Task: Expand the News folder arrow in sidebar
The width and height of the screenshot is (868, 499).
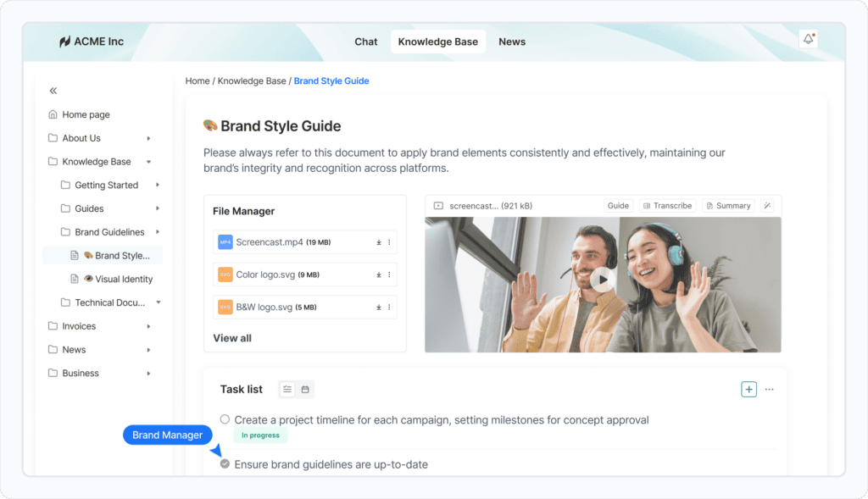Action: pos(148,350)
